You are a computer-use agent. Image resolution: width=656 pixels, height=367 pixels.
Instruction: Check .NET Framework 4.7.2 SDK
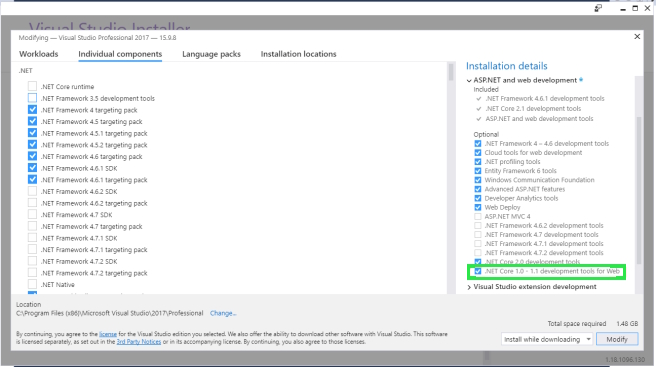[x=32, y=261]
